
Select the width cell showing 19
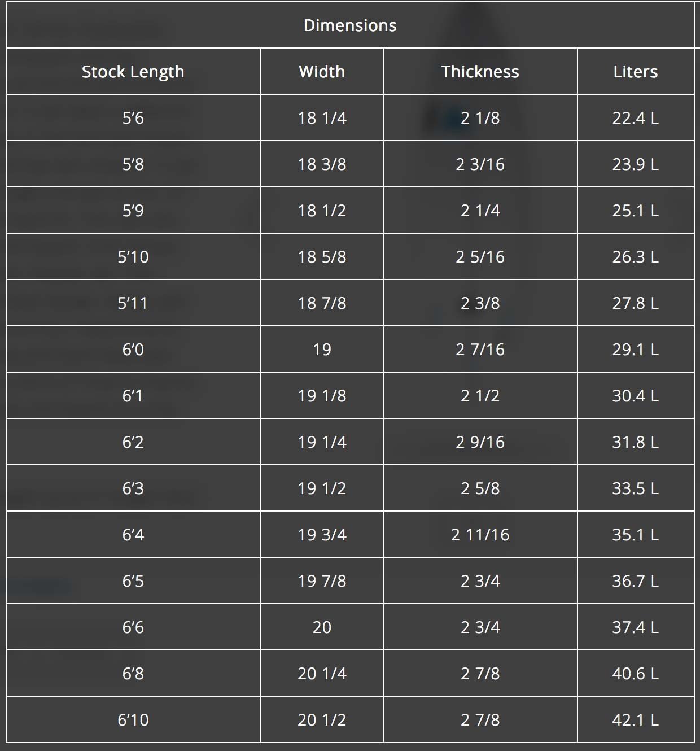tap(322, 350)
